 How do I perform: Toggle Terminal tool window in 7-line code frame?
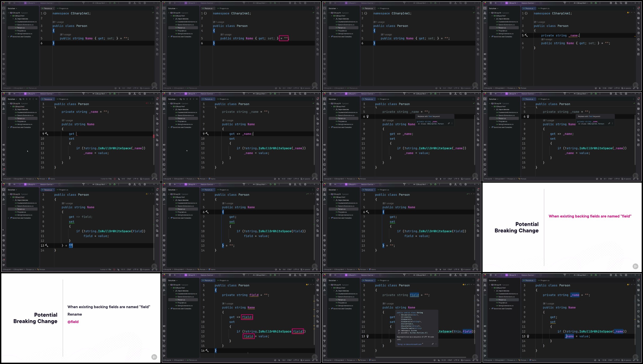(x=485, y=74)
